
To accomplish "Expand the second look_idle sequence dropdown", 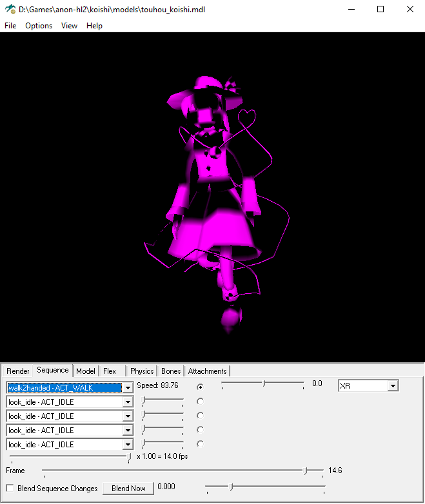I will pos(127,416).
